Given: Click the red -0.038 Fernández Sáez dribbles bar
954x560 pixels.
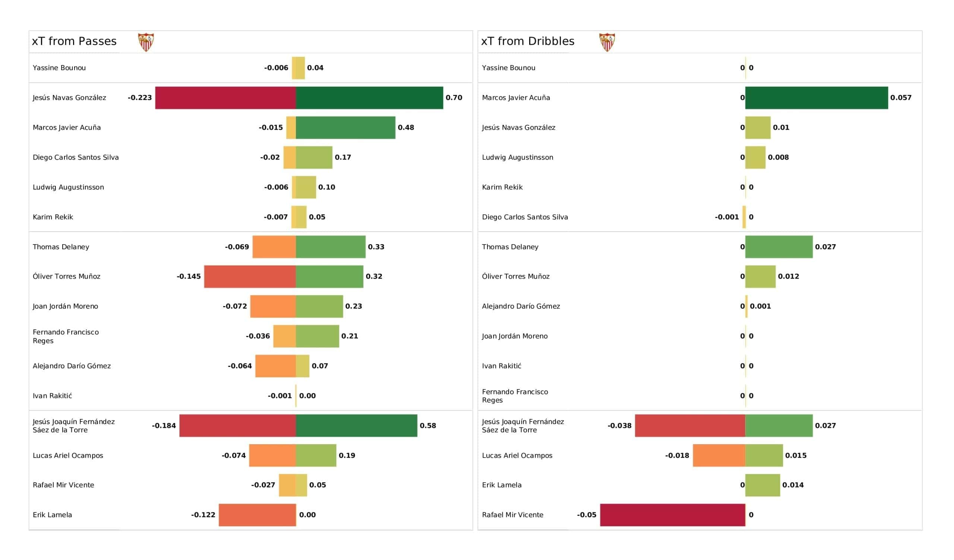Looking at the screenshot, I should (x=690, y=426).
